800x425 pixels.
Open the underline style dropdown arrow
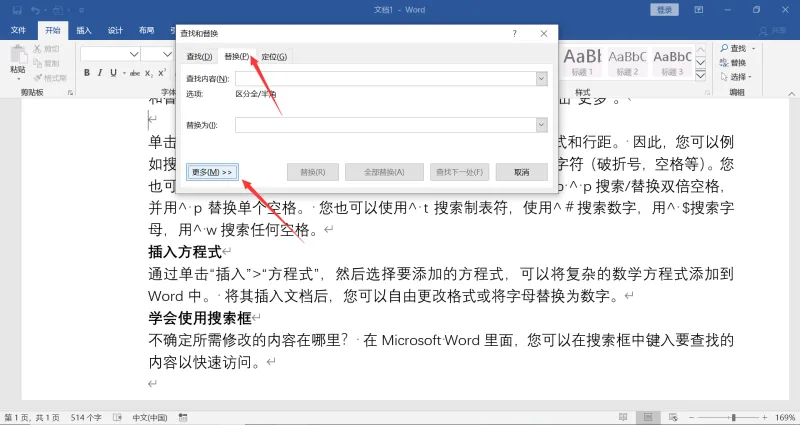tap(124, 73)
